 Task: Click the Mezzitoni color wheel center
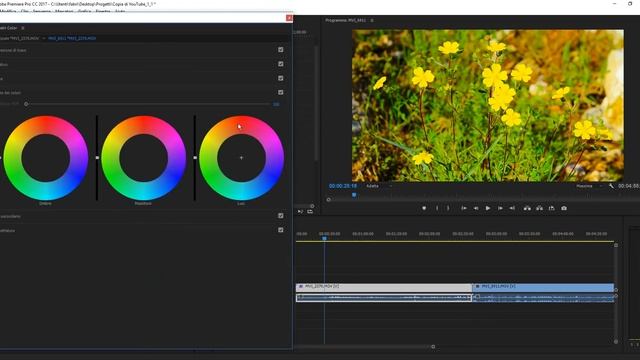click(x=143, y=158)
